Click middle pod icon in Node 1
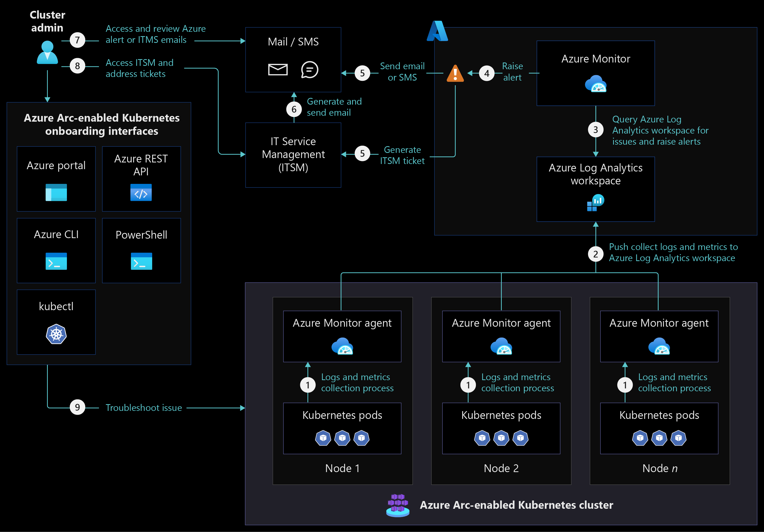 tap(342, 438)
